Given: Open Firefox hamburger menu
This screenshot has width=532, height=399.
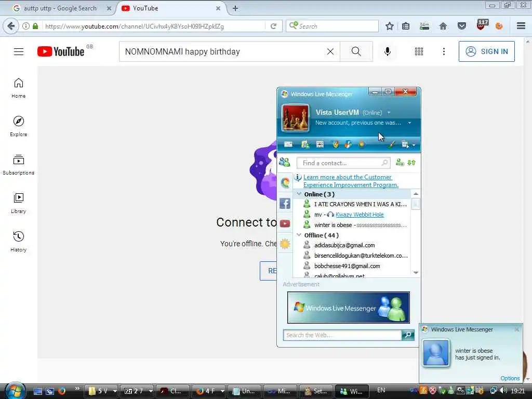Looking at the screenshot, I should (x=521, y=26).
